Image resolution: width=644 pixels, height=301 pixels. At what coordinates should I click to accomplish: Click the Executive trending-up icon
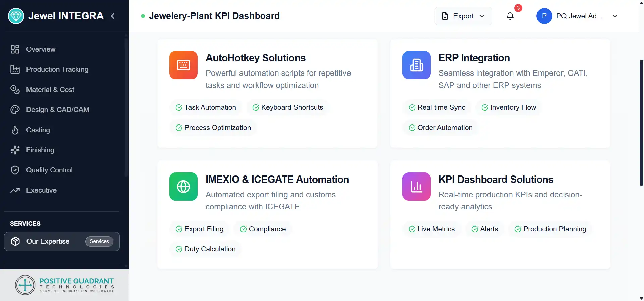(15, 190)
